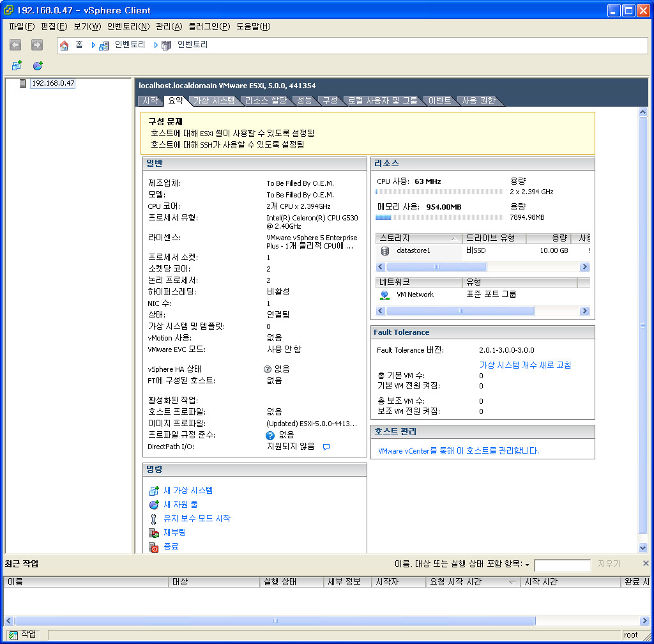Viewport: 654px width, 644px height.
Task: Click the memory usage progress bar
Action: coord(439,217)
